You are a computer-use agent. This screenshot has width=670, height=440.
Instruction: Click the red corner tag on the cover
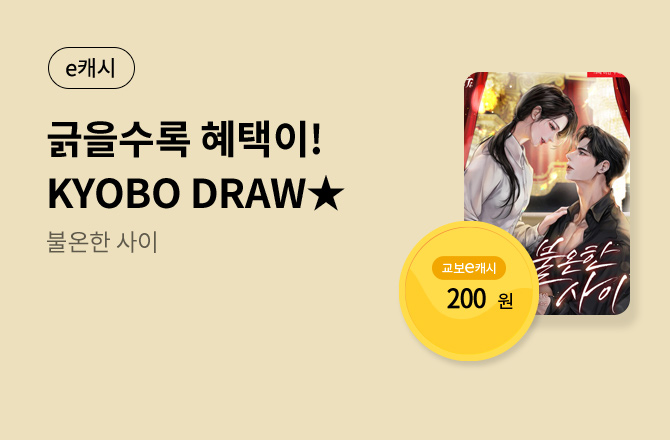click(x=608, y=74)
